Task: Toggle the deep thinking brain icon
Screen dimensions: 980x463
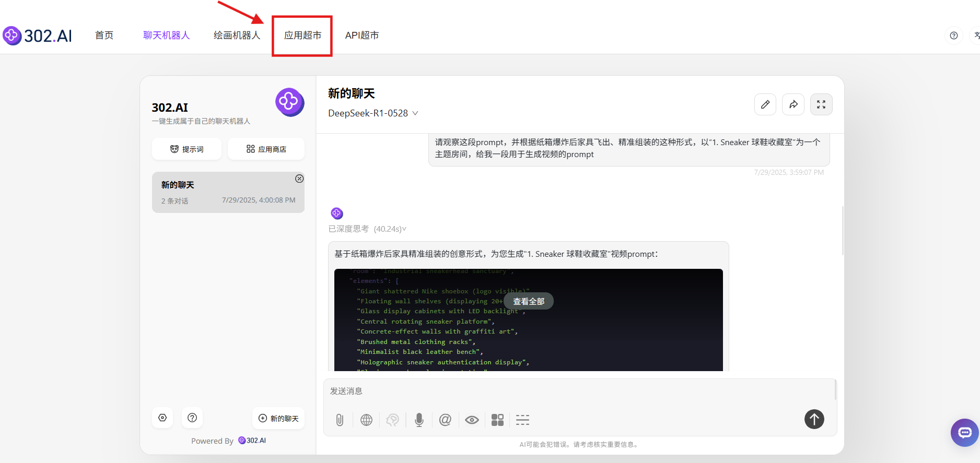Action: (x=392, y=420)
